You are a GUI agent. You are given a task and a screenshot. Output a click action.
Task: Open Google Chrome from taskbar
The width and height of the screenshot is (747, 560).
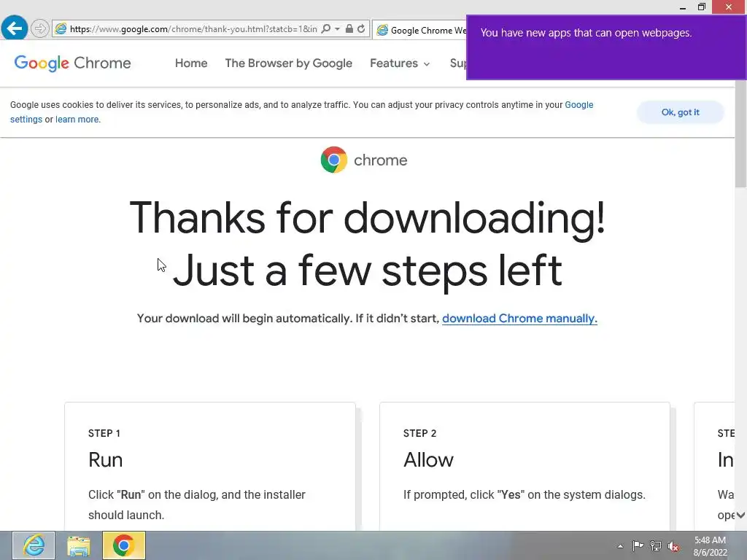pyautogui.click(x=124, y=545)
